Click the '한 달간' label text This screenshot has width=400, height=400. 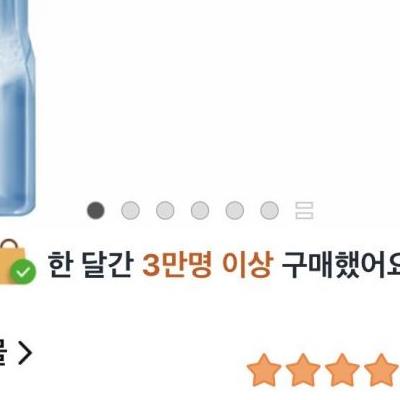click(91, 266)
